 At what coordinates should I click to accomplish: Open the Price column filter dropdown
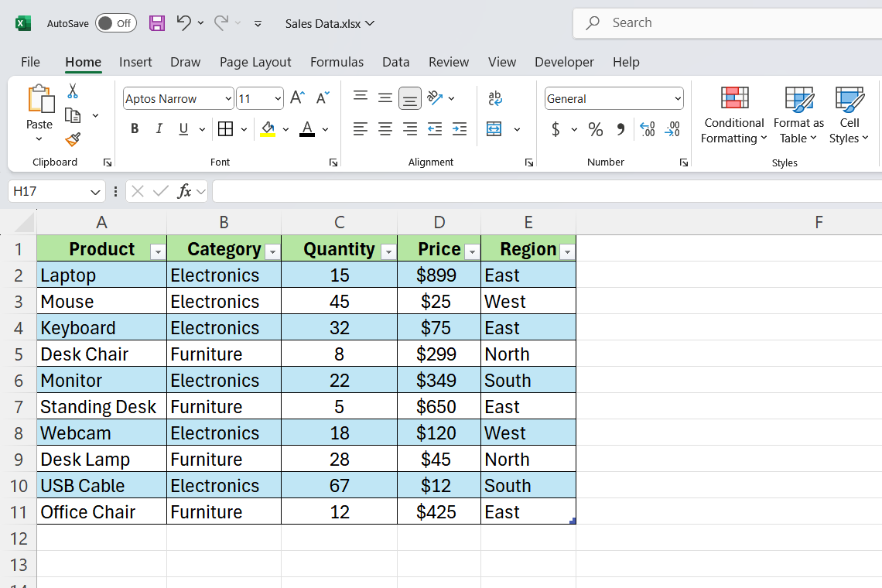click(473, 252)
